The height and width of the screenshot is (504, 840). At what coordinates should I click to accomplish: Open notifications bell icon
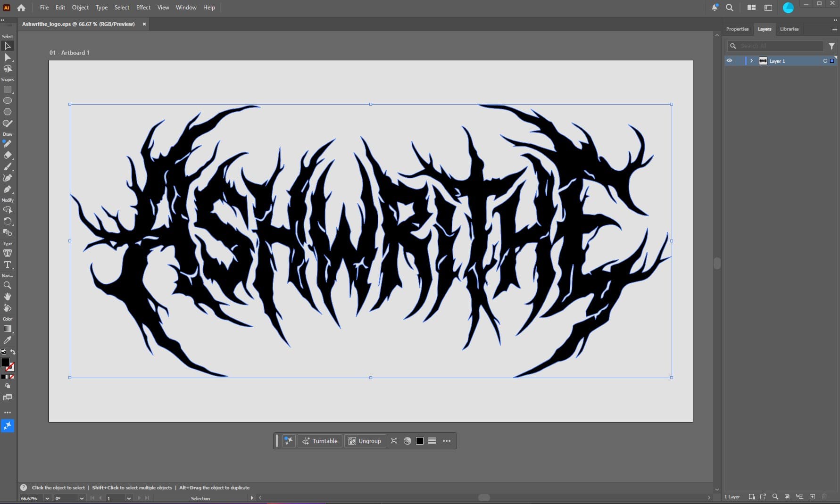(x=715, y=8)
